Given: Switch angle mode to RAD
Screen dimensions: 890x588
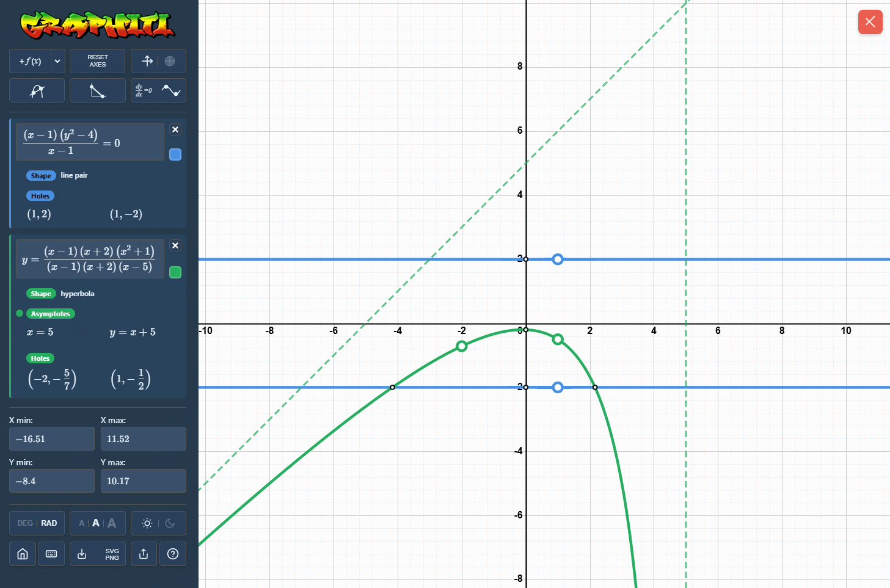Looking at the screenshot, I should click(49, 523).
